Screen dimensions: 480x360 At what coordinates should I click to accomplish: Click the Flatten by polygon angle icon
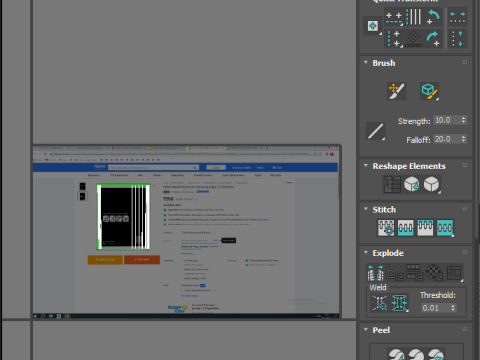coord(395,273)
